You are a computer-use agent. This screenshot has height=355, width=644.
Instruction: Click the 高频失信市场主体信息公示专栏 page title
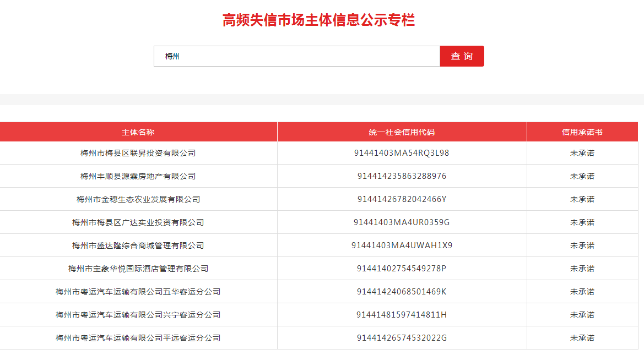click(318, 20)
